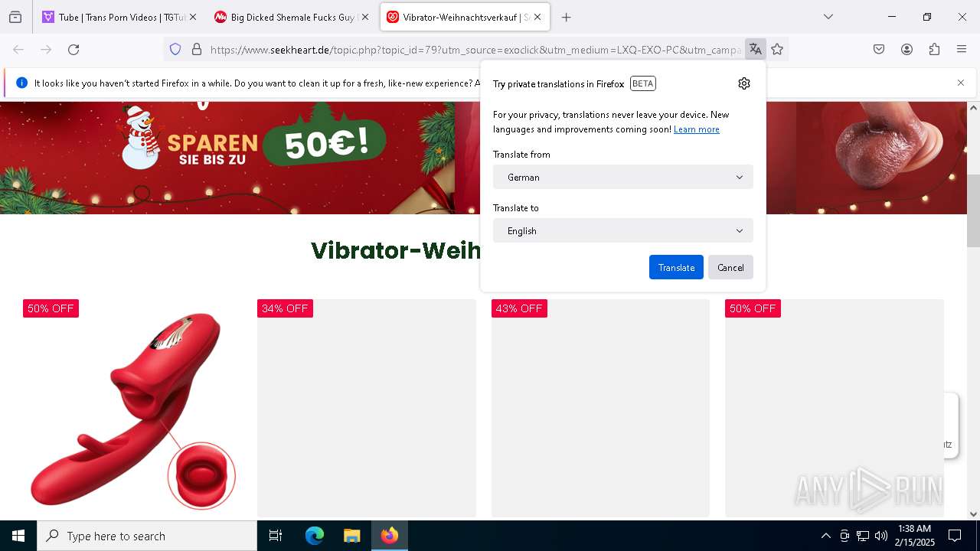Click the 34% OFF product card
Image resolution: width=980 pixels, height=551 pixels.
point(367,408)
